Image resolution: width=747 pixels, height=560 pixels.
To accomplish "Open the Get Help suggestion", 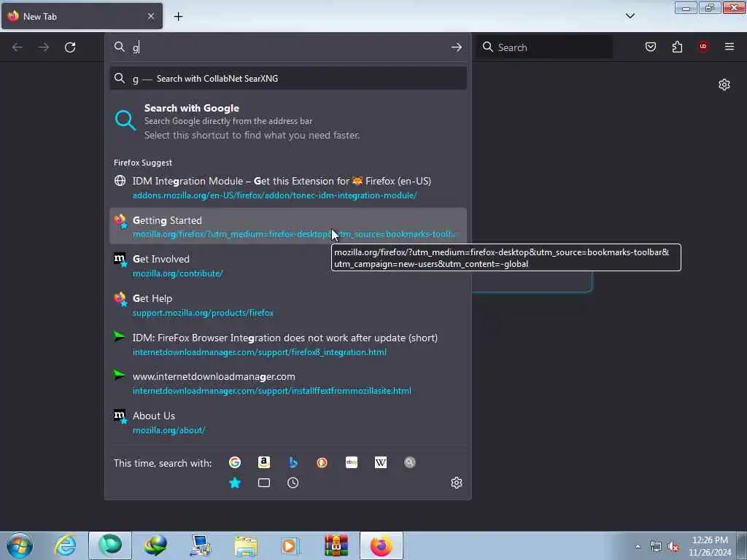I will coord(288,305).
